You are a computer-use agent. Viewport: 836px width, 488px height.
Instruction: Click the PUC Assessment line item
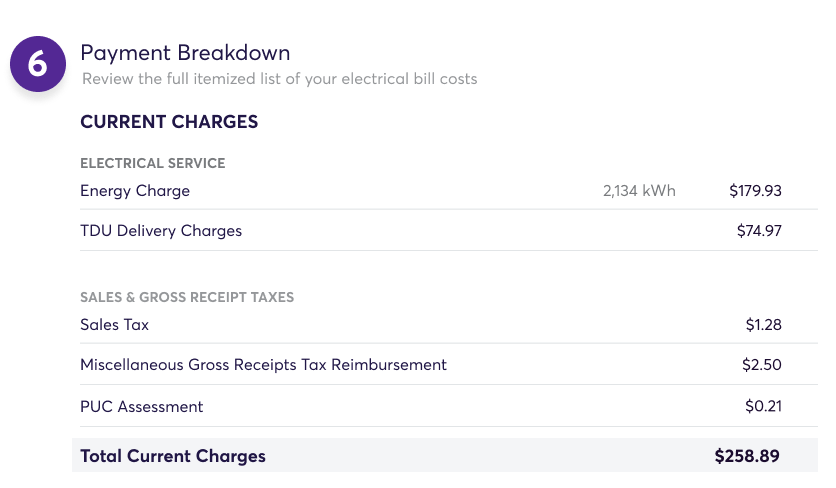[141, 407]
